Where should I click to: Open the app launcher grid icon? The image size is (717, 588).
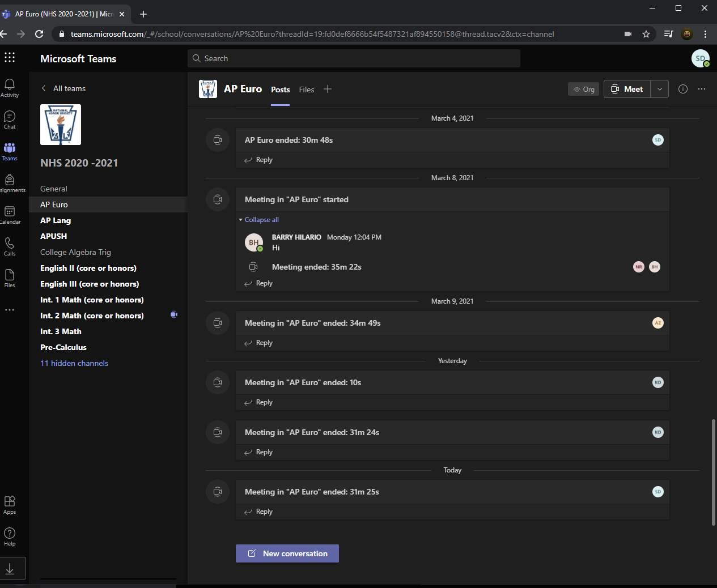coord(10,57)
